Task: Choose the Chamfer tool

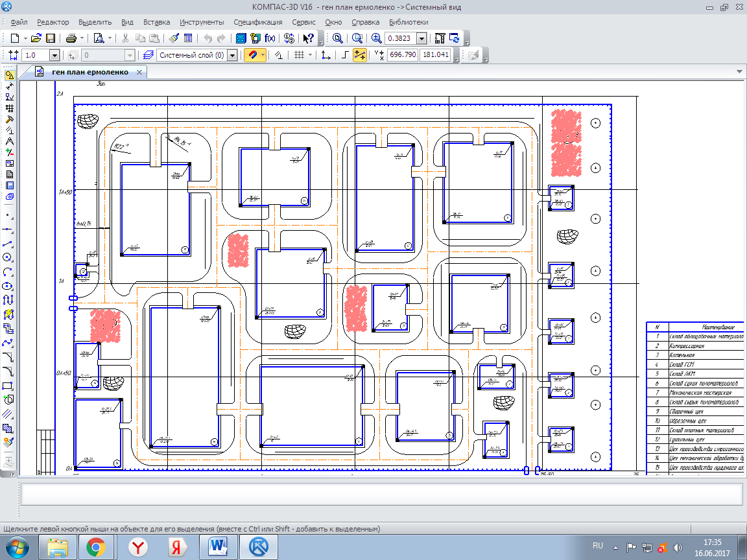Action: tap(7, 356)
